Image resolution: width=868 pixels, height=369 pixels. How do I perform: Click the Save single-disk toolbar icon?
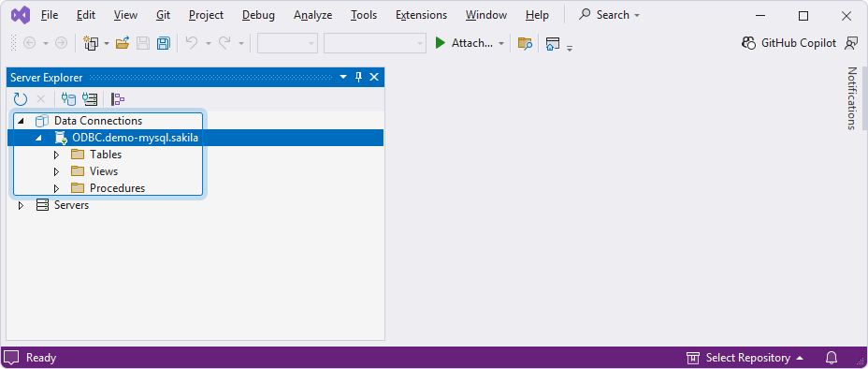click(x=143, y=43)
